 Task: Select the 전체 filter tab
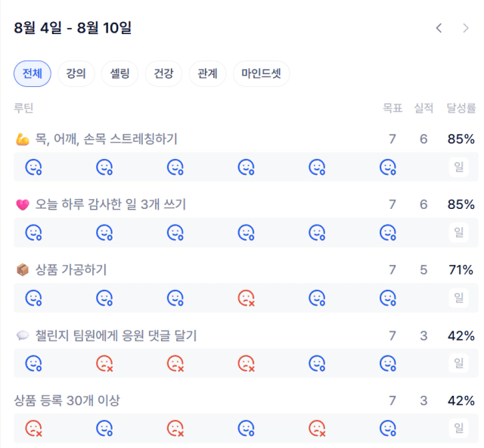click(x=33, y=73)
